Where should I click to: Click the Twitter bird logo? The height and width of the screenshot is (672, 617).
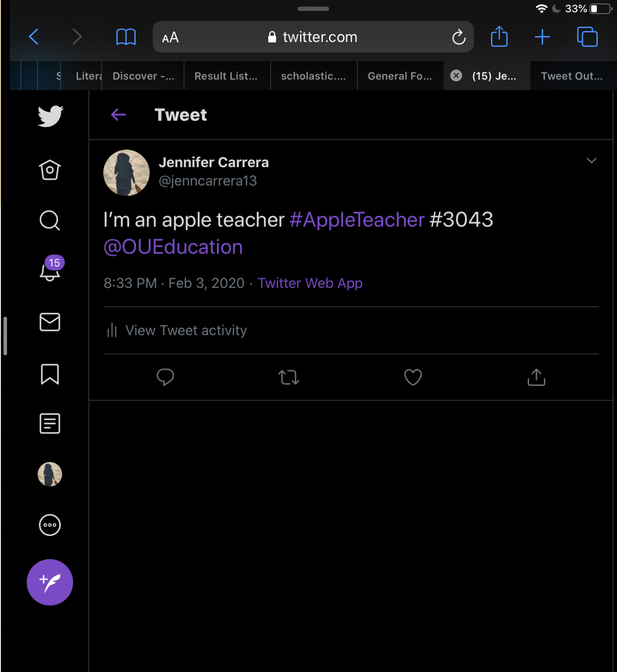(x=50, y=116)
